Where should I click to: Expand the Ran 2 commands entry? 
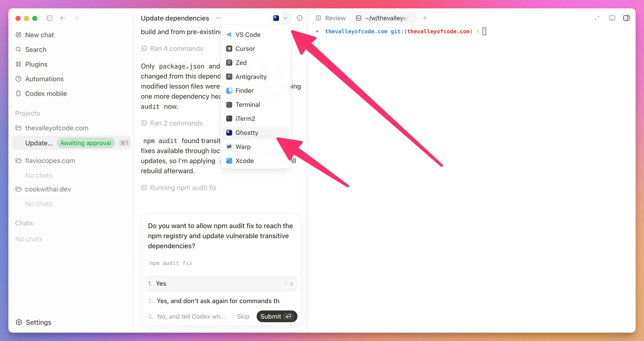point(172,123)
